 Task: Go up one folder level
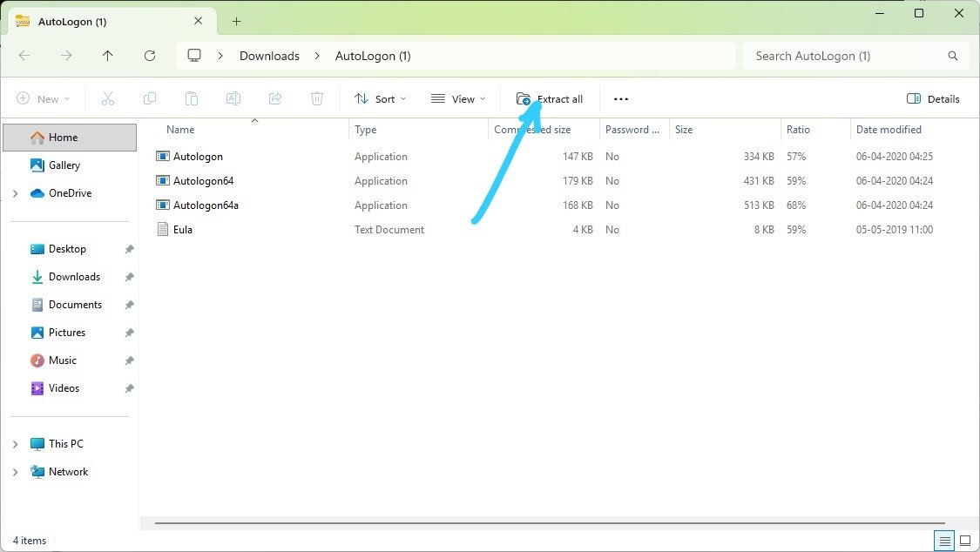108,56
